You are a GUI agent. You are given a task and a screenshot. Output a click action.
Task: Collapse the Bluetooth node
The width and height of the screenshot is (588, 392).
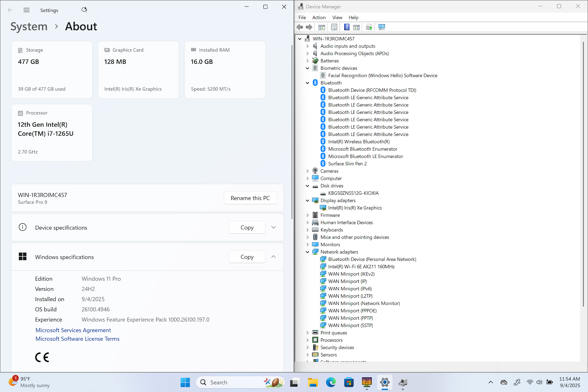pos(307,83)
